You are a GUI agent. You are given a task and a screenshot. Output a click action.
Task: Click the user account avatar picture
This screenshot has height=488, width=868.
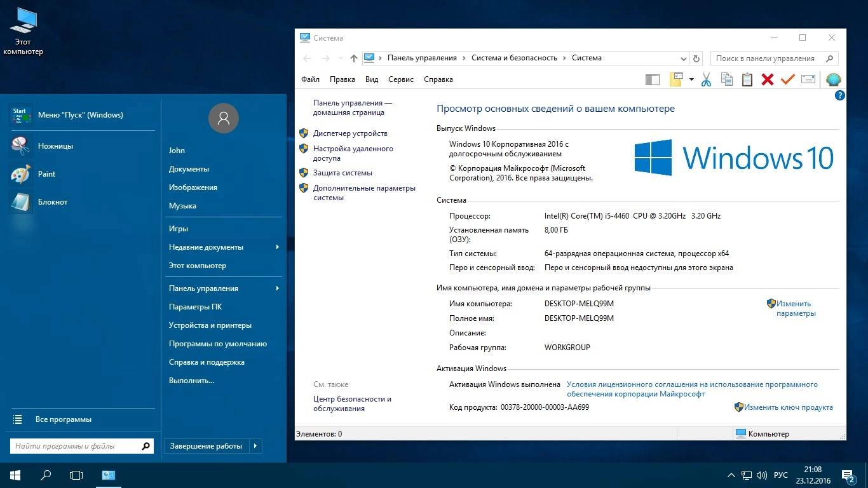[224, 118]
